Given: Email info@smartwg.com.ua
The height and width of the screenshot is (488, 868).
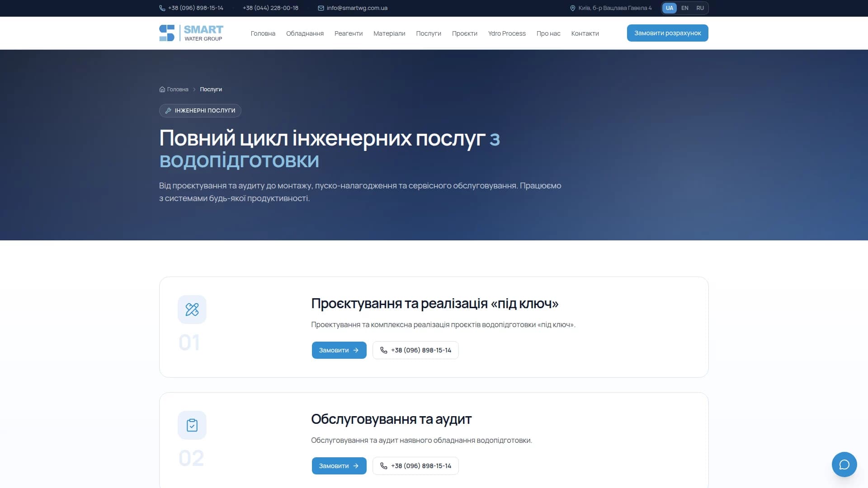Looking at the screenshot, I should pos(357,8).
